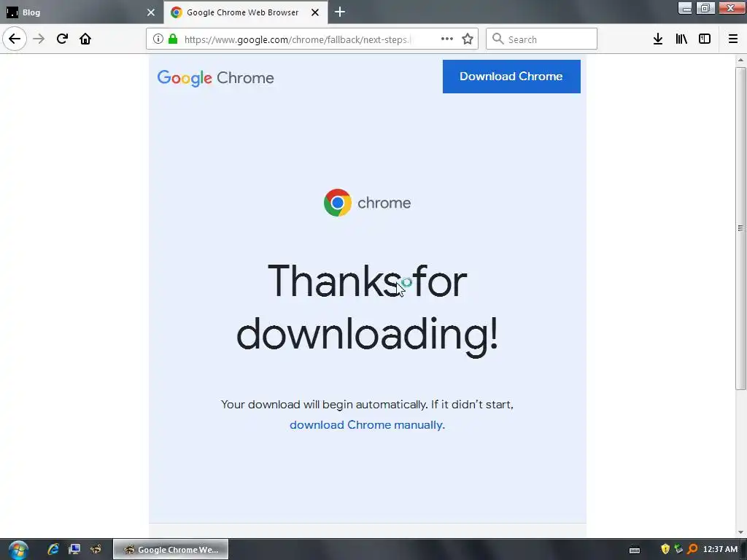The image size is (747, 560).
Task: Open the downloads arrow panel
Action: [658, 39]
